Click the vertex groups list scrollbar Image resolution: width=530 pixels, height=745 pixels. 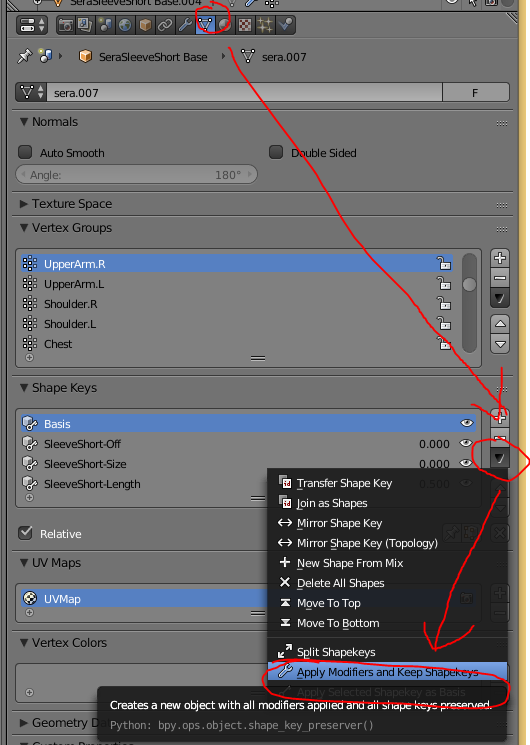click(469, 303)
